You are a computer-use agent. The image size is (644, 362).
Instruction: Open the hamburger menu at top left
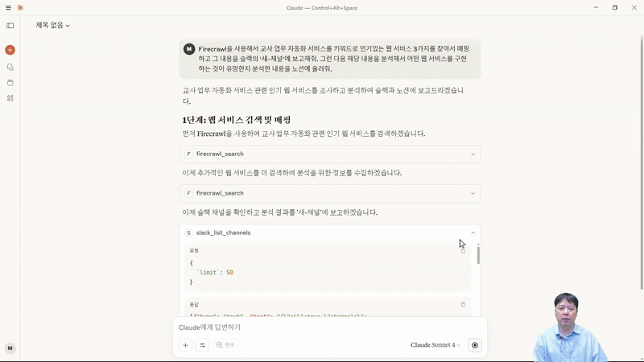pos(8,7)
